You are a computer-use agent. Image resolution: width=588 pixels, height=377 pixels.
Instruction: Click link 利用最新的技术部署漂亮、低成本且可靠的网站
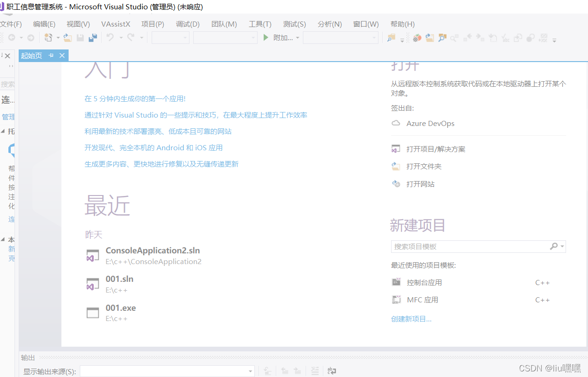click(x=158, y=132)
